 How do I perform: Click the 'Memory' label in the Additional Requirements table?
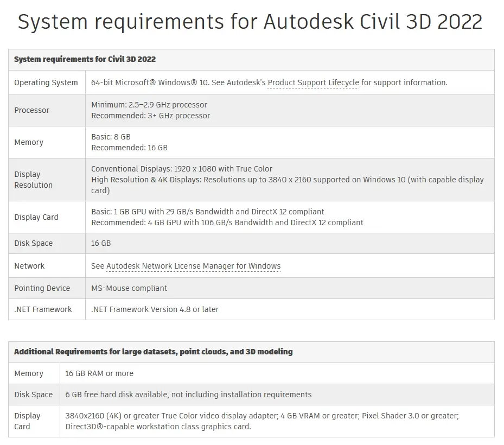29,373
